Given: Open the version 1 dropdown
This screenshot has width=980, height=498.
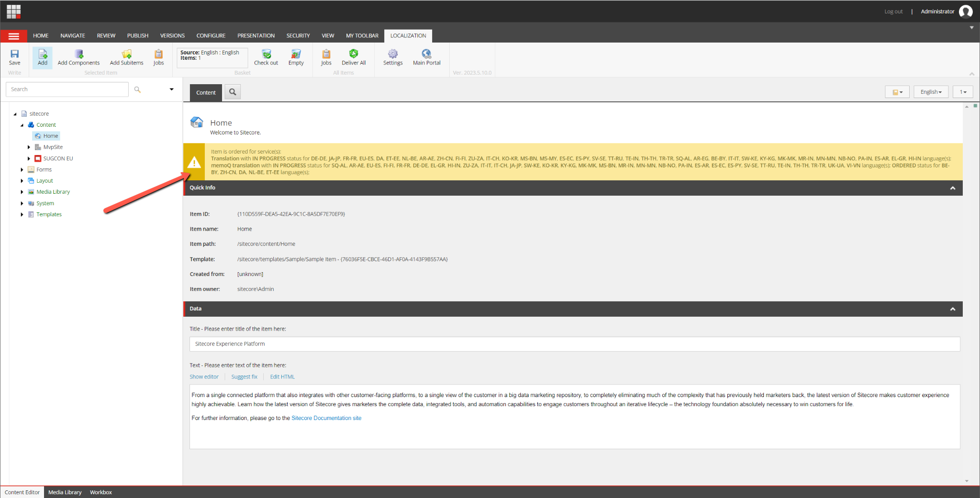Looking at the screenshot, I should coord(963,92).
